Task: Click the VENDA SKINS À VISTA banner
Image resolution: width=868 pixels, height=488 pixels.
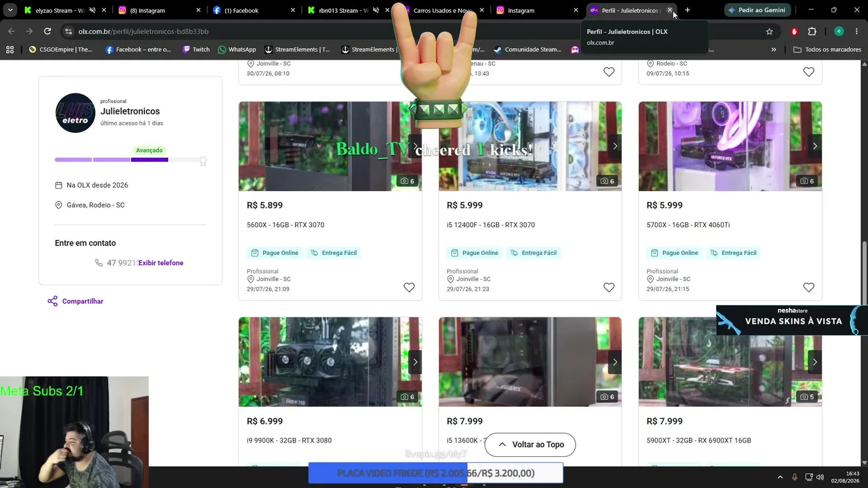Action: point(792,320)
